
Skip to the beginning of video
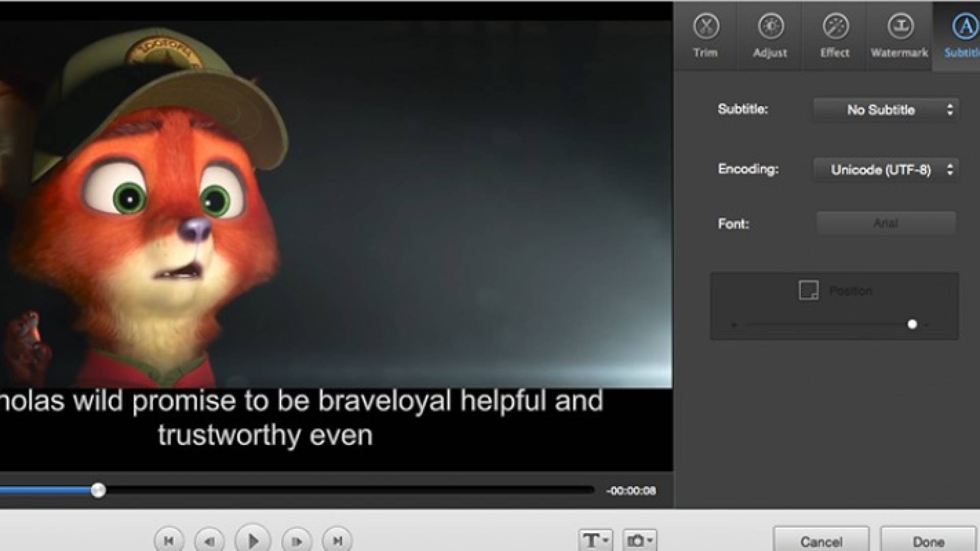tap(169, 541)
